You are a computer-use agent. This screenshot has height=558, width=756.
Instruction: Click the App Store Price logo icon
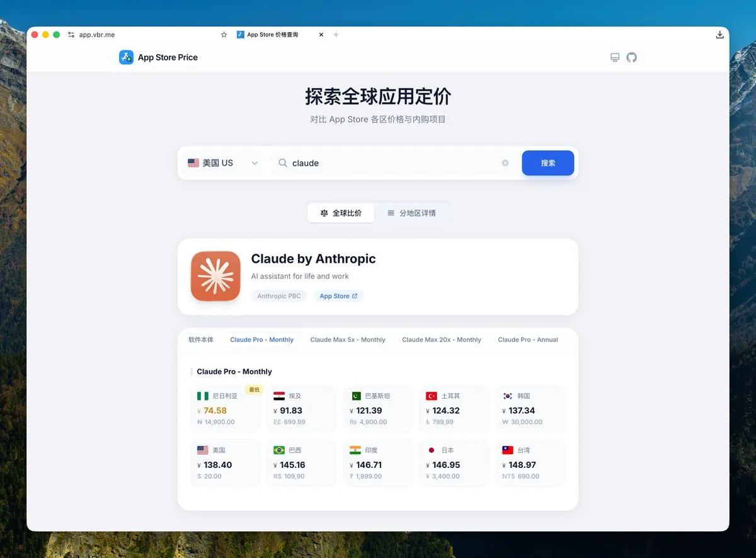click(126, 57)
